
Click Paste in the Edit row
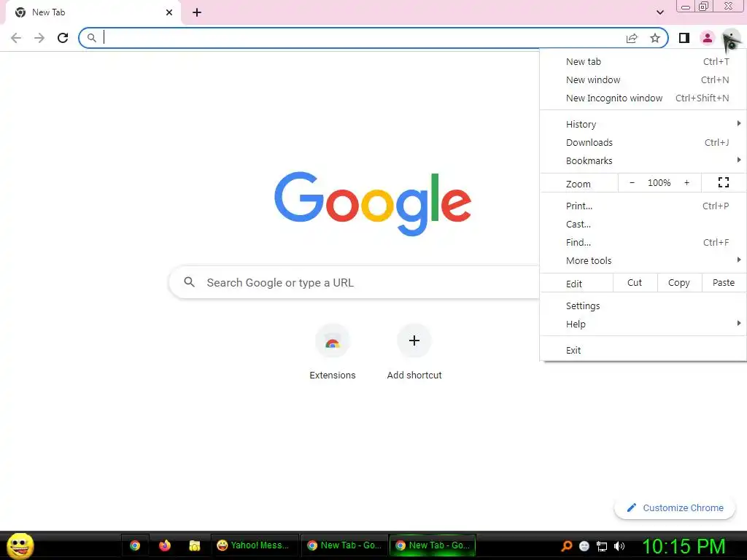point(724,283)
